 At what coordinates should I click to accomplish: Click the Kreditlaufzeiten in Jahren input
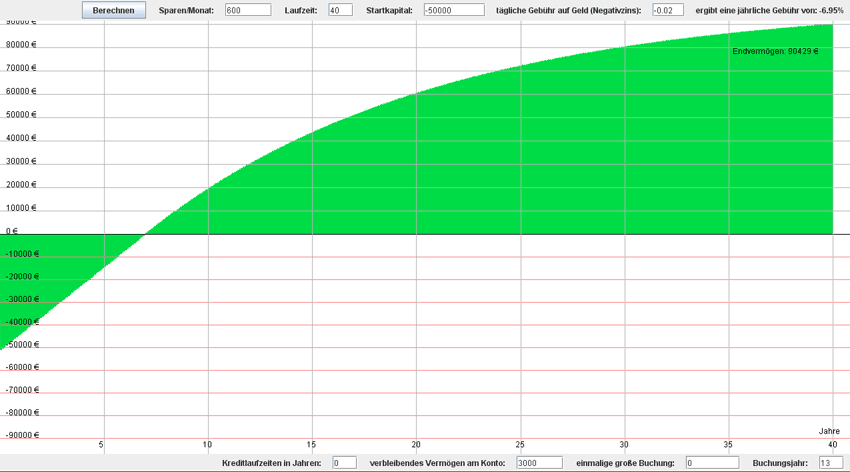point(344,463)
